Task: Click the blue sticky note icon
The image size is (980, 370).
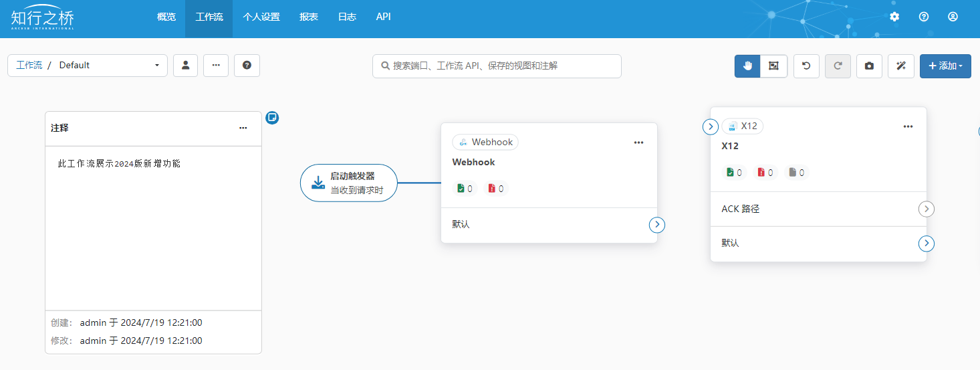Action: (272, 118)
